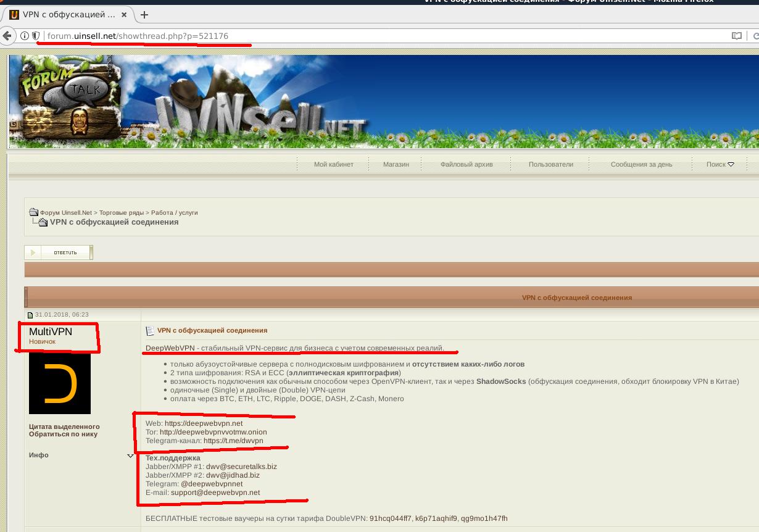Image resolution: width=759 pixels, height=532 pixels.
Task: Open the https://deepwebvpn.net link
Action: (204, 423)
